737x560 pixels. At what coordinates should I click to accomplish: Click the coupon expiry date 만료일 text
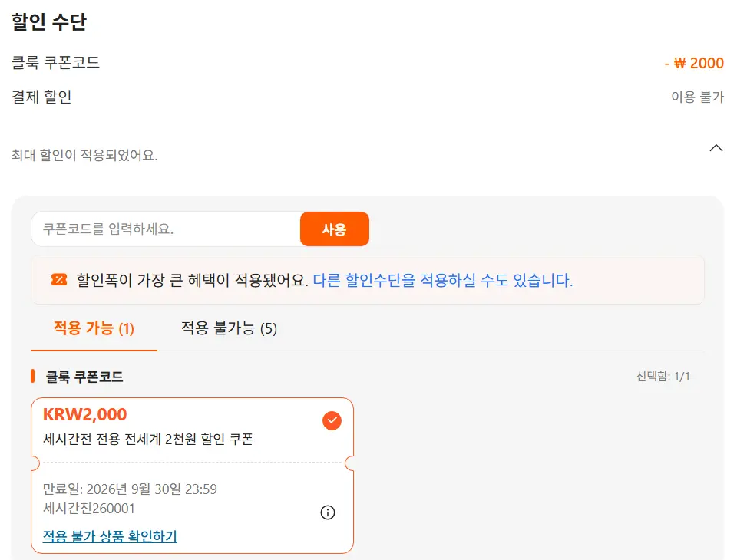[x=131, y=489]
